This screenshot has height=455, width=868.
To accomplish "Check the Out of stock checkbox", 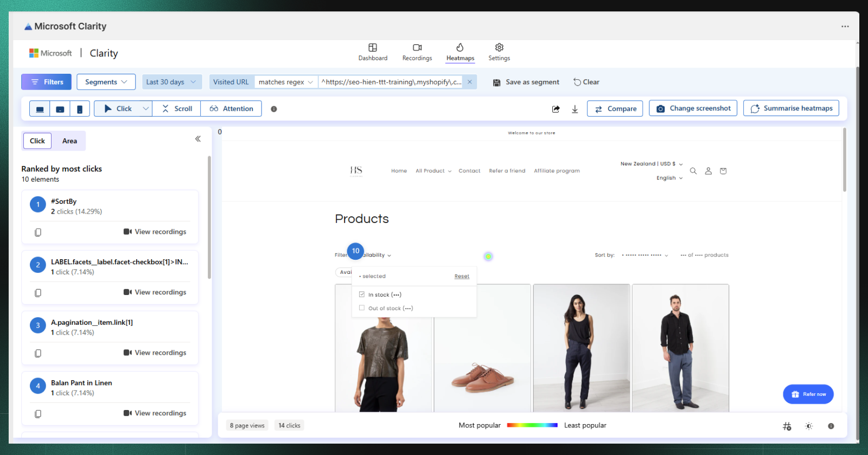I will coord(362,308).
